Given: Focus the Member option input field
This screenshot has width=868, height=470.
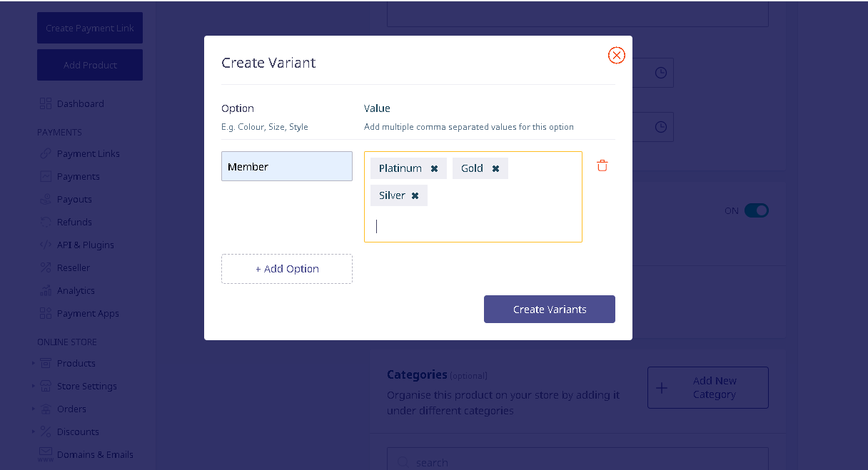Looking at the screenshot, I should pos(287,166).
